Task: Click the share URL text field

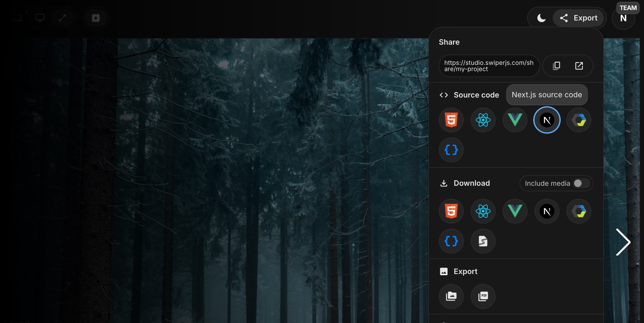Action: pos(489,66)
